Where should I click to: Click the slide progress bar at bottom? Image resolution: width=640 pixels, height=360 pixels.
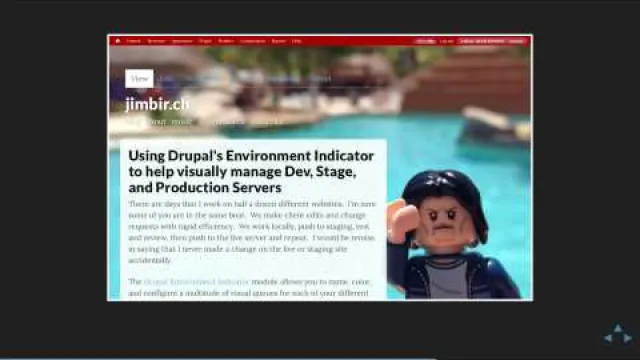coord(320,358)
